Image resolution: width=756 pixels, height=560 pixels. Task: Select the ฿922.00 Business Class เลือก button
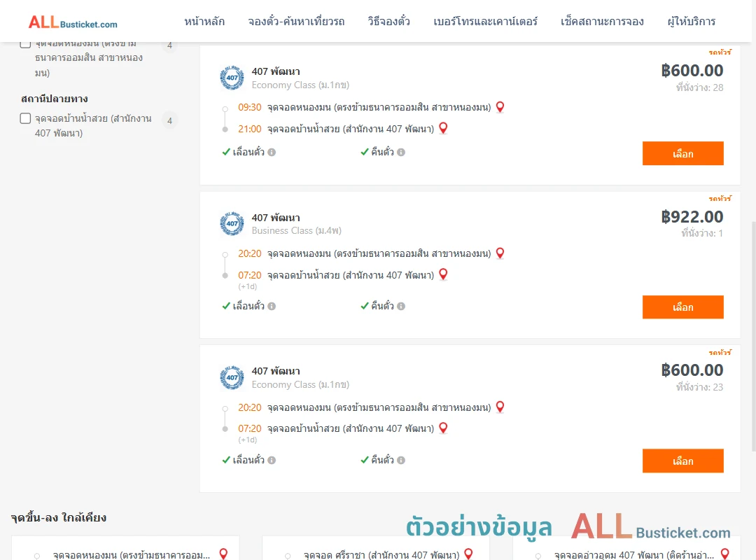(x=682, y=307)
